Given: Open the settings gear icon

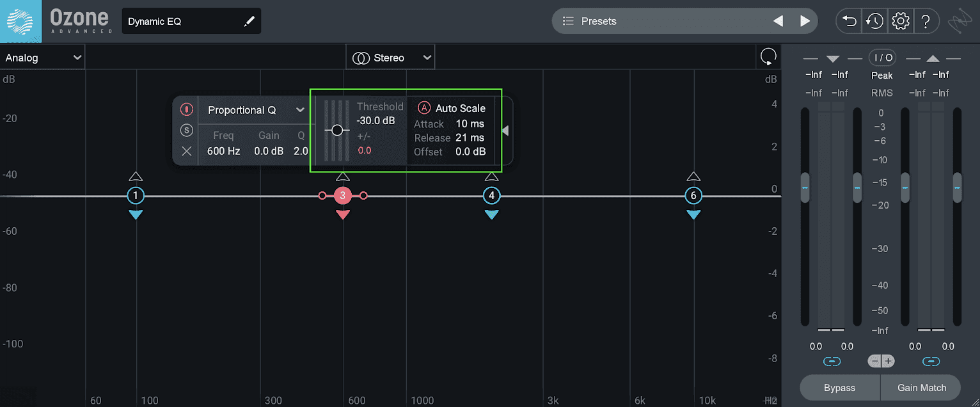Looking at the screenshot, I should click(x=901, y=21).
